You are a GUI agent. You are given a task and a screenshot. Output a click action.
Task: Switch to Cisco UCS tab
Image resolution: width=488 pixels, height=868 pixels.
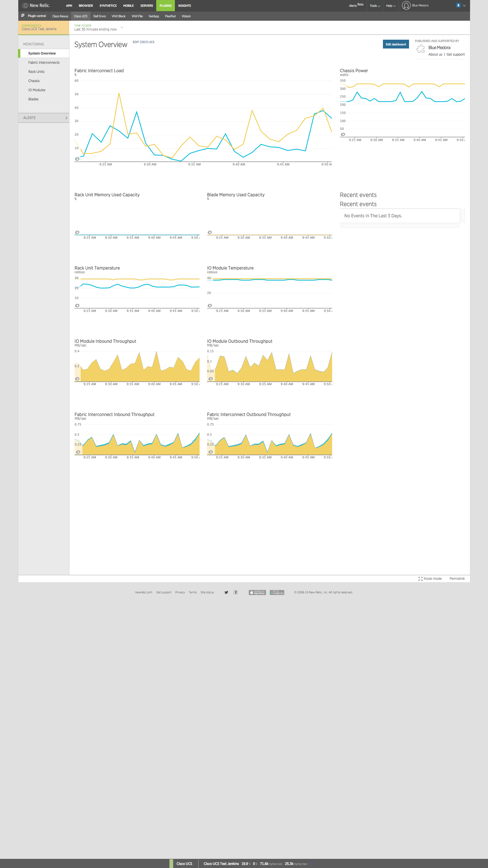(x=81, y=16)
